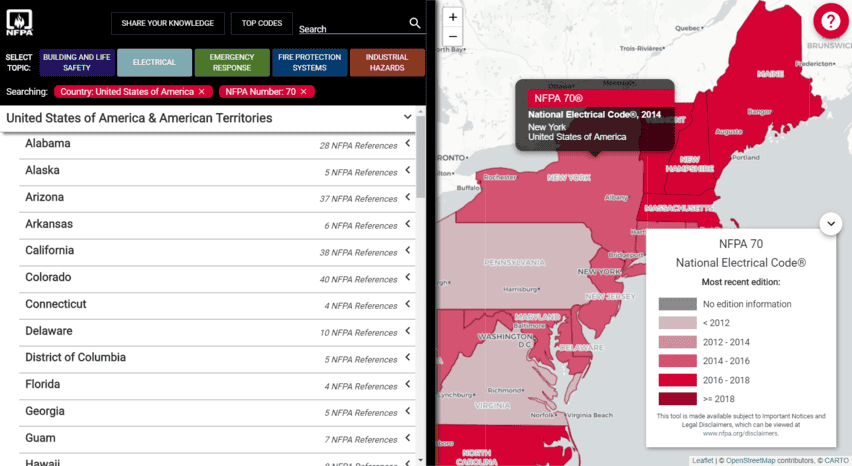Open the red help question mark
The height and width of the screenshot is (466, 852).
830,21
